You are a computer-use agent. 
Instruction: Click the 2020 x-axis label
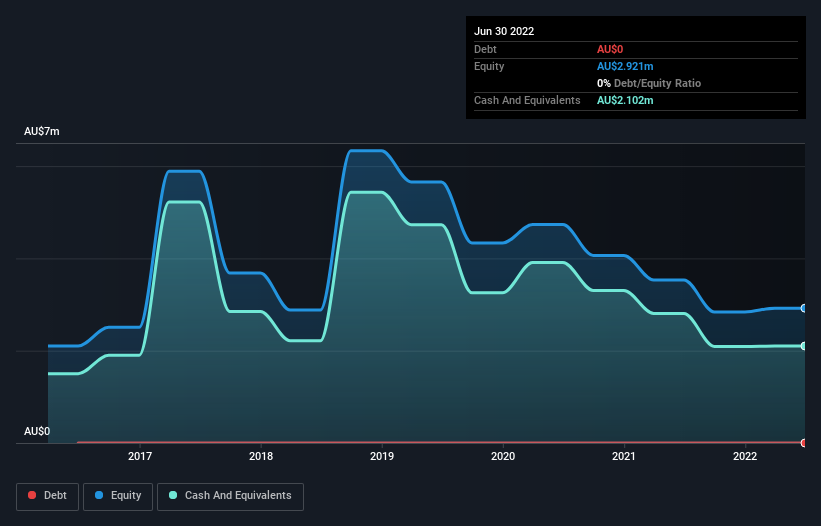coord(503,456)
